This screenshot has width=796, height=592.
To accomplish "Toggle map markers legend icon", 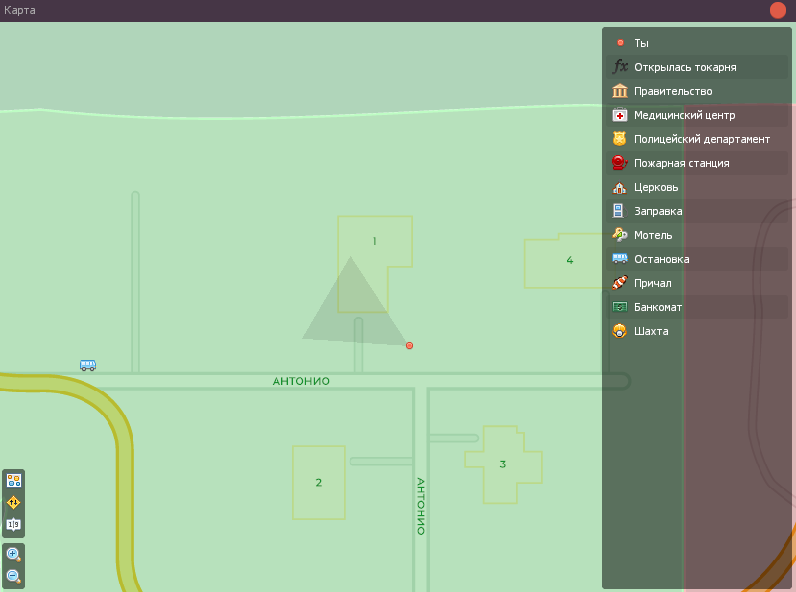I will pyautogui.click(x=14, y=480).
